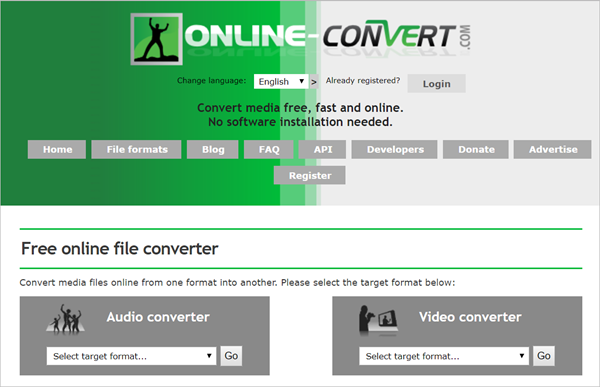Screen dimensions: 600x387
Task: Click the Advertise menu button
Action: click(x=553, y=149)
